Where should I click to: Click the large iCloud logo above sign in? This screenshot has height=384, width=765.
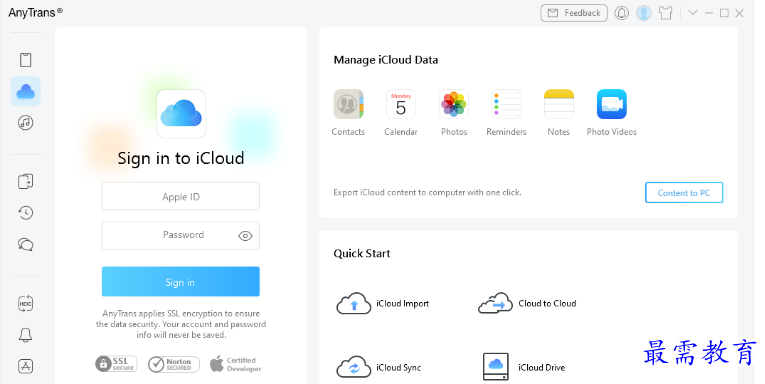click(181, 113)
